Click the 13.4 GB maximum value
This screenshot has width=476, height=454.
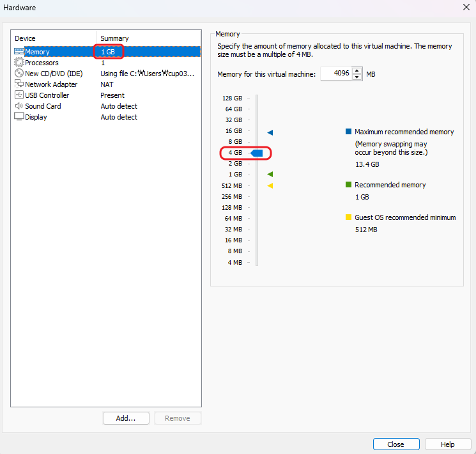coord(367,164)
